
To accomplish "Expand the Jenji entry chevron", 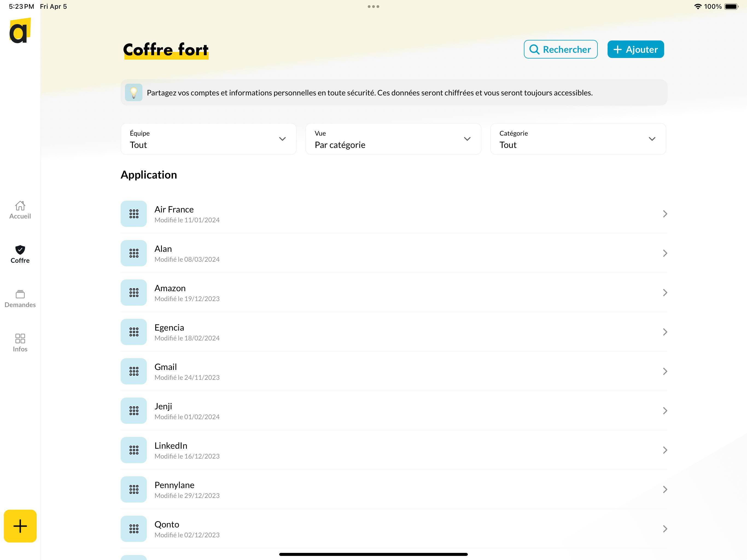I will tap(665, 411).
